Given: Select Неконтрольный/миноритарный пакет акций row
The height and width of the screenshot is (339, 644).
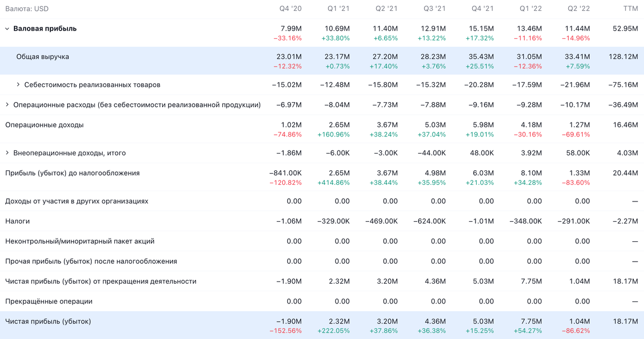Looking at the screenshot, I should tap(80, 241).
